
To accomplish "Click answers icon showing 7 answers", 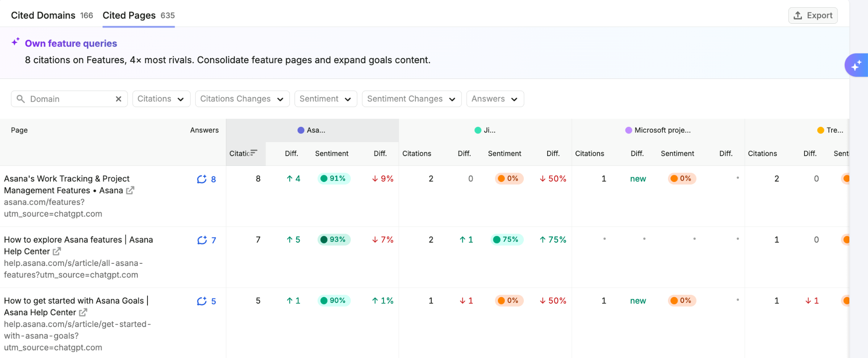I will (202, 240).
